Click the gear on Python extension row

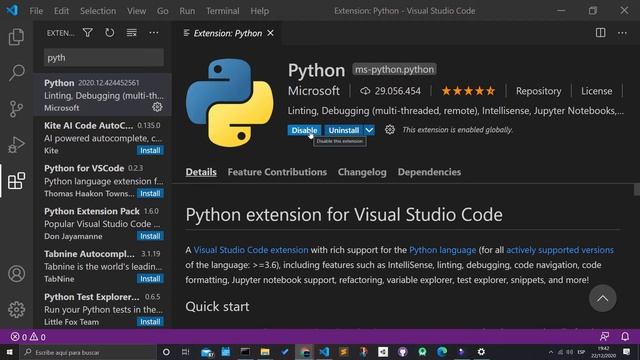tap(157, 107)
